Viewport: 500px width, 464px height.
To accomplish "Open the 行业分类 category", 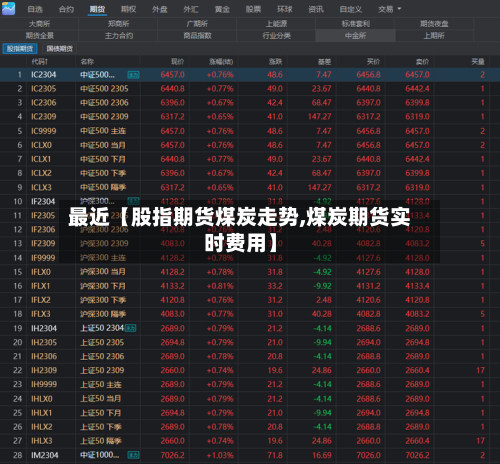I will click(276, 36).
